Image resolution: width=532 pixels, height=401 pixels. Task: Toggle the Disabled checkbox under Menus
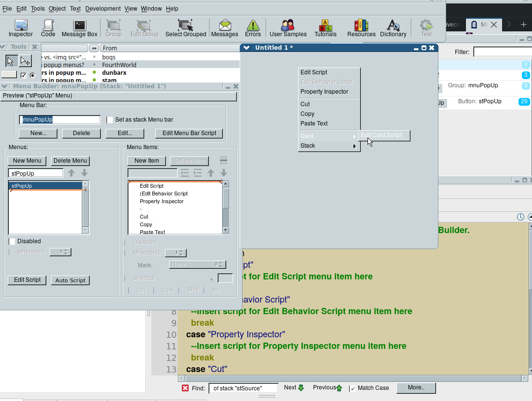click(x=12, y=241)
